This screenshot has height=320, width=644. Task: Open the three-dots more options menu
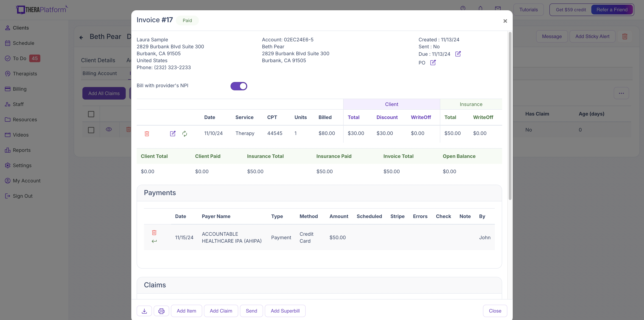coord(621,93)
